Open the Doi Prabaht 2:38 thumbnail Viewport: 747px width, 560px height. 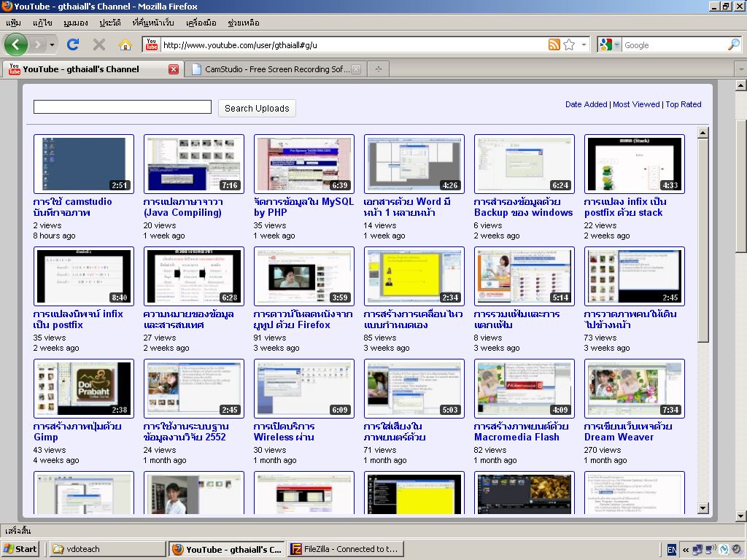[84, 389]
